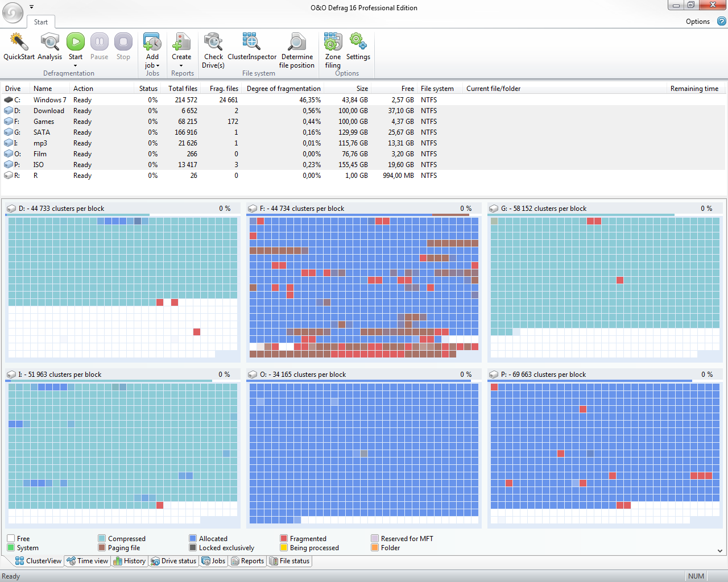This screenshot has height=582, width=728.
Task: Click Check Drive(s) icon
Action: click(x=213, y=42)
